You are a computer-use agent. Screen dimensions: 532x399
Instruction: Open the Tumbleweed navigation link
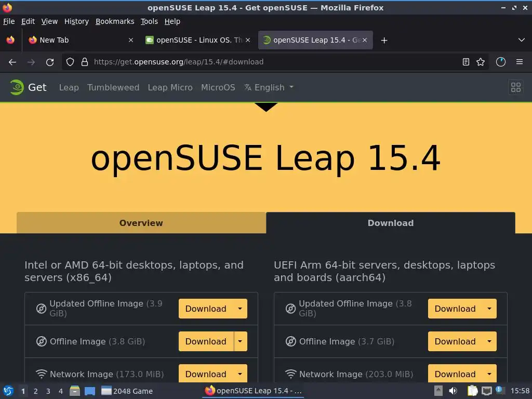point(113,87)
